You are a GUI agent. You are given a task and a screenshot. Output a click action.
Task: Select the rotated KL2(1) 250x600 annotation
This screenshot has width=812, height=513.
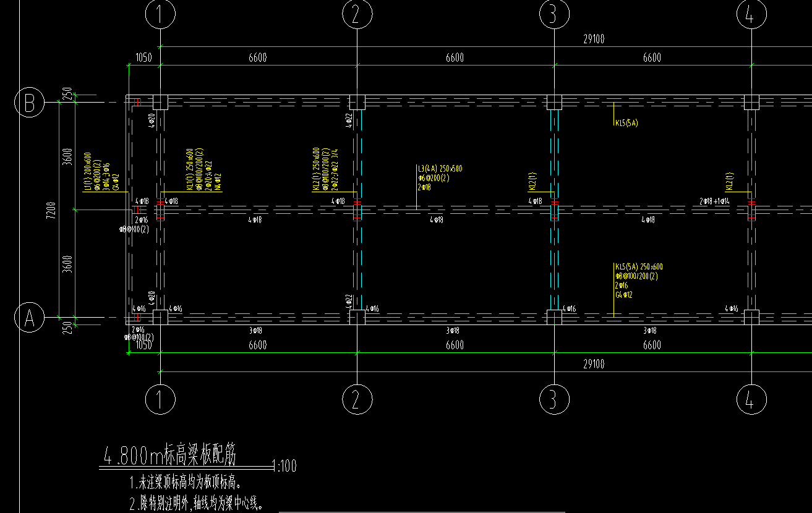pos(316,169)
